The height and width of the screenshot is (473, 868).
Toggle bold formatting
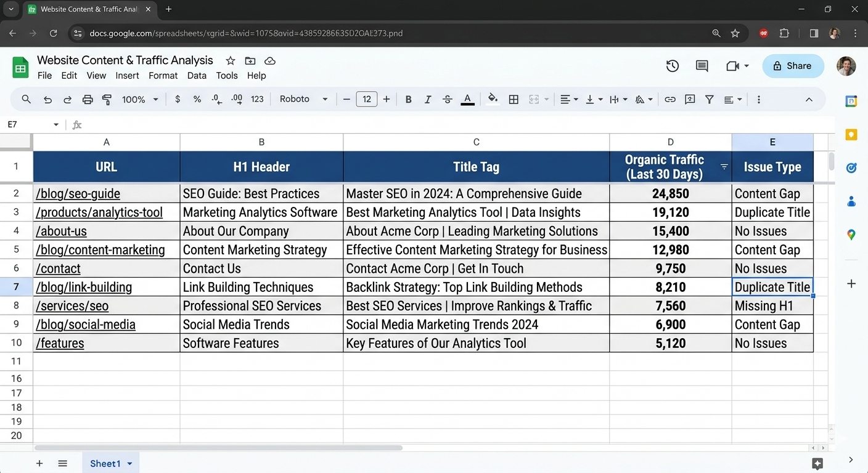[x=408, y=99]
